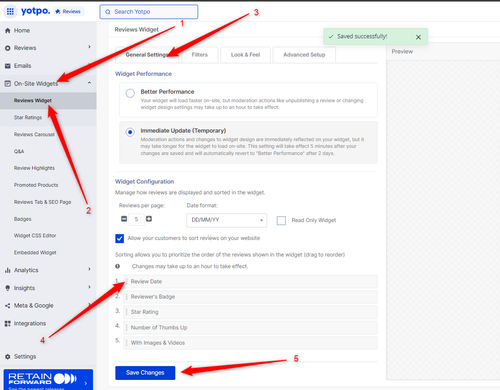Focus the Search Yotpo field

coord(149,12)
